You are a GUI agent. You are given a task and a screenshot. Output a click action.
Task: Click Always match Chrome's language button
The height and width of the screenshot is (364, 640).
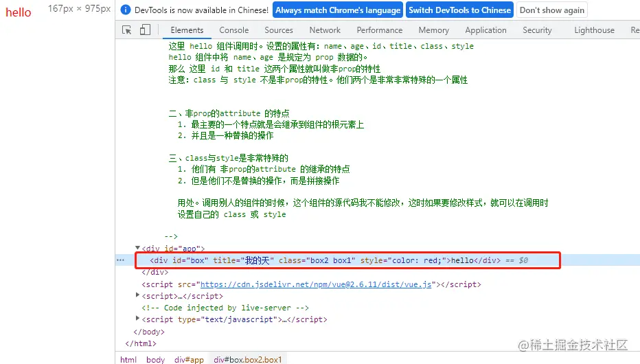(x=338, y=10)
